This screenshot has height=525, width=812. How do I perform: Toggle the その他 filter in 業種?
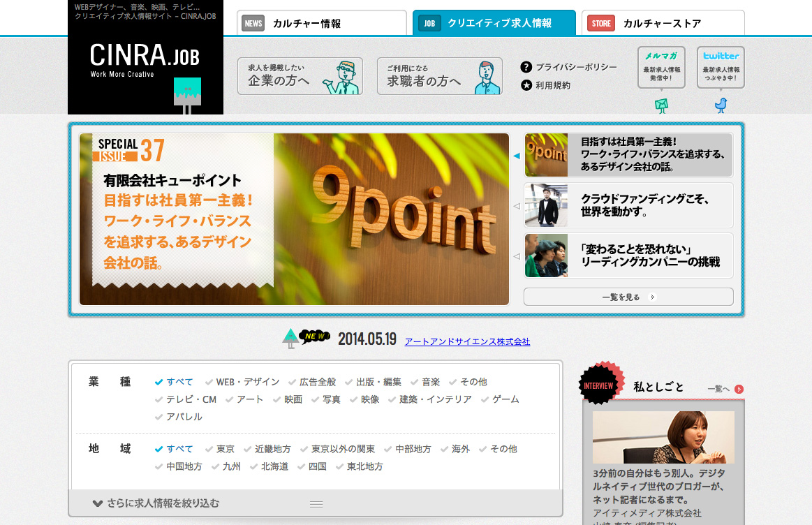468,382
